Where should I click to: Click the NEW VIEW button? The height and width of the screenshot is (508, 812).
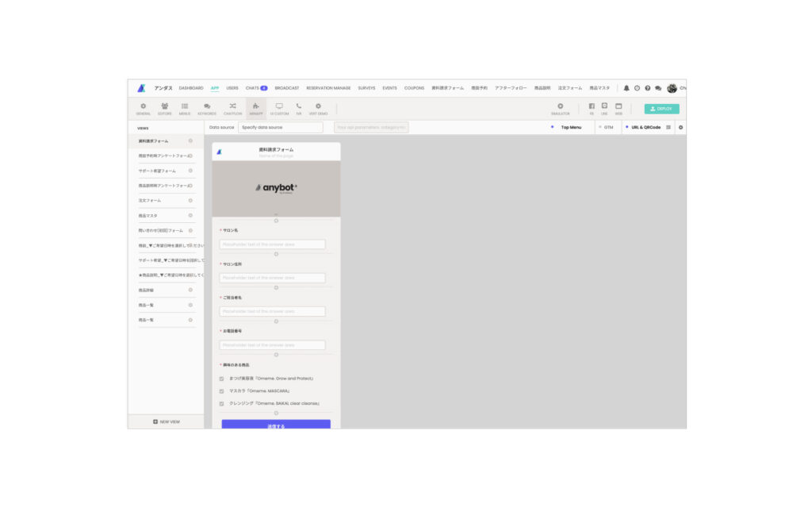[x=166, y=421]
